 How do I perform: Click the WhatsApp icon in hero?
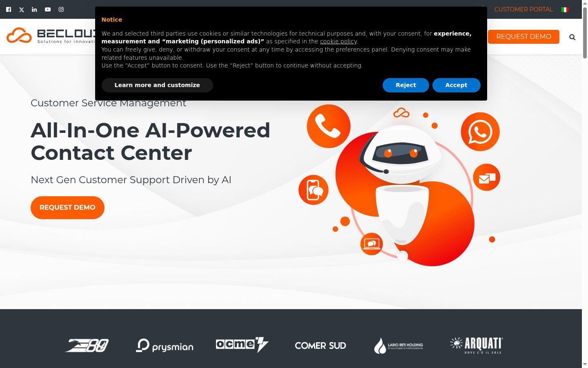coord(480,132)
